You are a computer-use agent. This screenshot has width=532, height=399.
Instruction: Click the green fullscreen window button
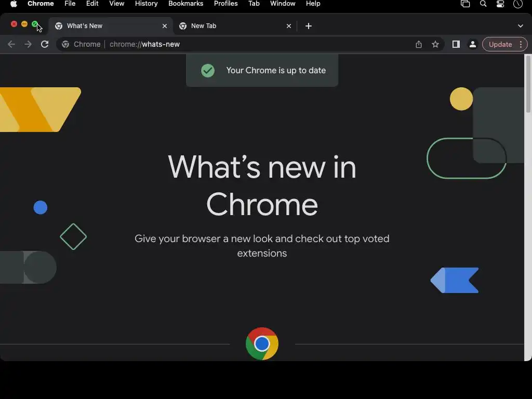pos(35,24)
